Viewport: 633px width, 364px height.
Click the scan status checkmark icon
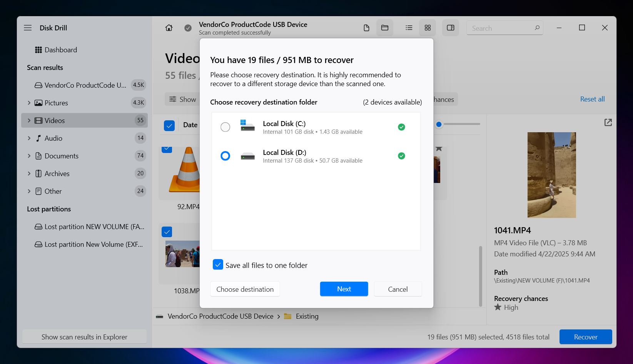coord(188,28)
